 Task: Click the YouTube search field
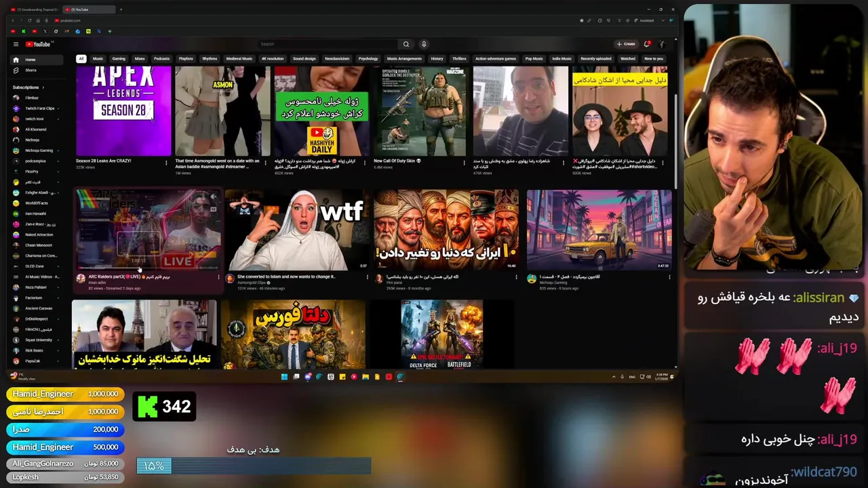coord(328,44)
